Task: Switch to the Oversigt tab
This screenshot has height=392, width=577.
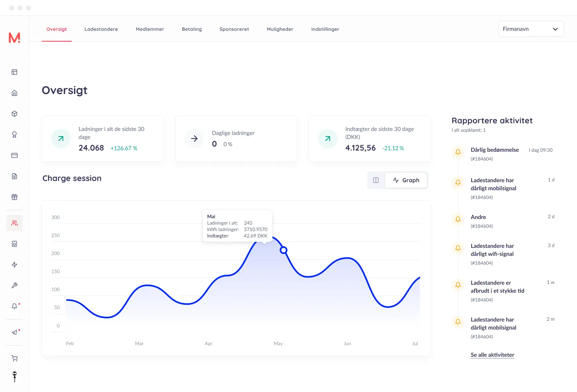Action: (56, 29)
